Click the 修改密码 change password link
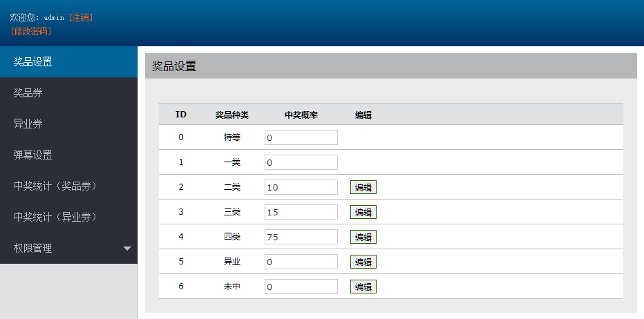The height and width of the screenshot is (319, 644). coord(31,31)
